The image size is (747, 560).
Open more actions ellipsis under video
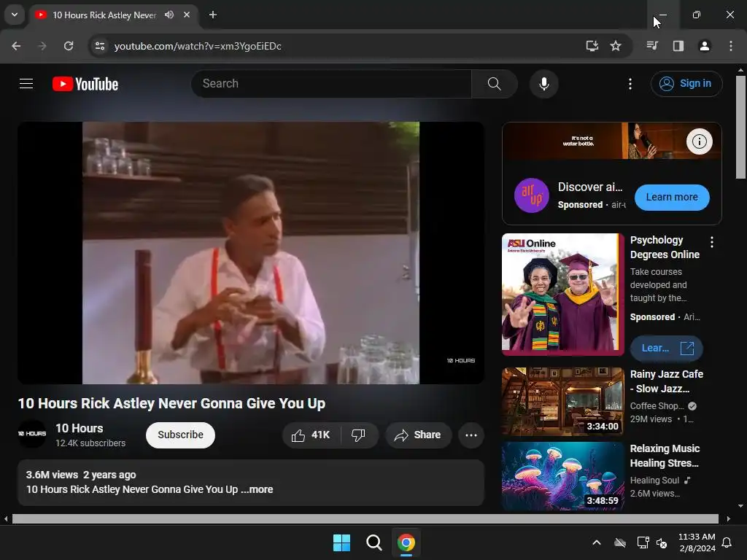tap(471, 435)
